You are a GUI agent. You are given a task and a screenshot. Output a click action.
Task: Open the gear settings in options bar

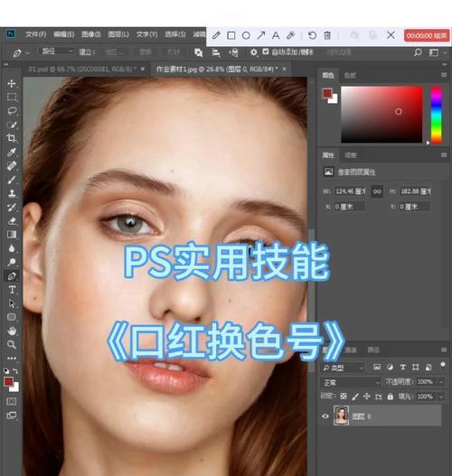(x=253, y=52)
